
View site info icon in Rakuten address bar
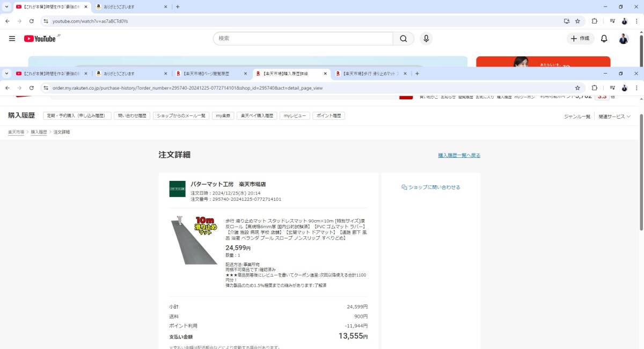[46, 88]
